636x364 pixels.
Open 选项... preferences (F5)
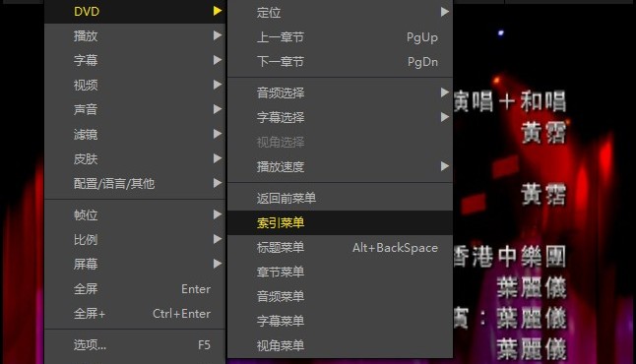135,345
